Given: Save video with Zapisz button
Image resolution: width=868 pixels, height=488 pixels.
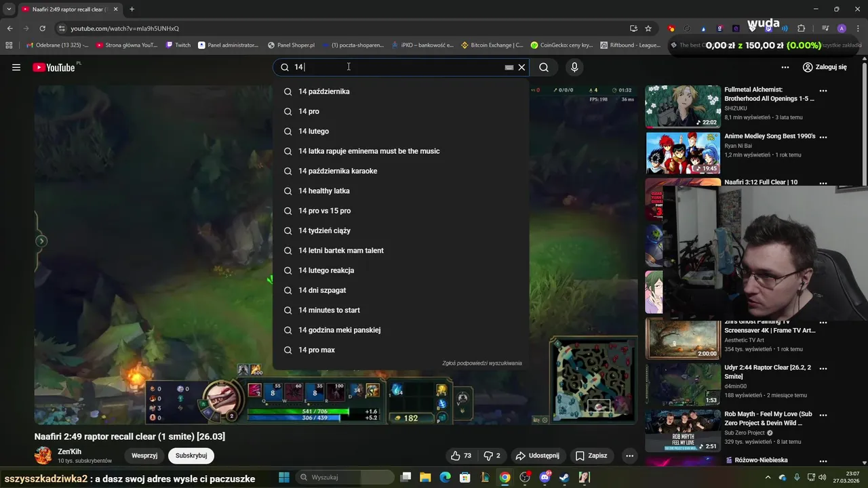Looking at the screenshot, I should (592, 455).
